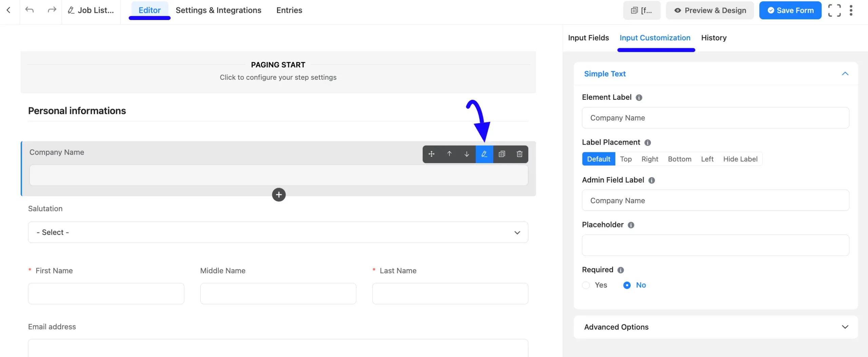Duplicate the Company Name field
The image size is (868, 357).
502,154
